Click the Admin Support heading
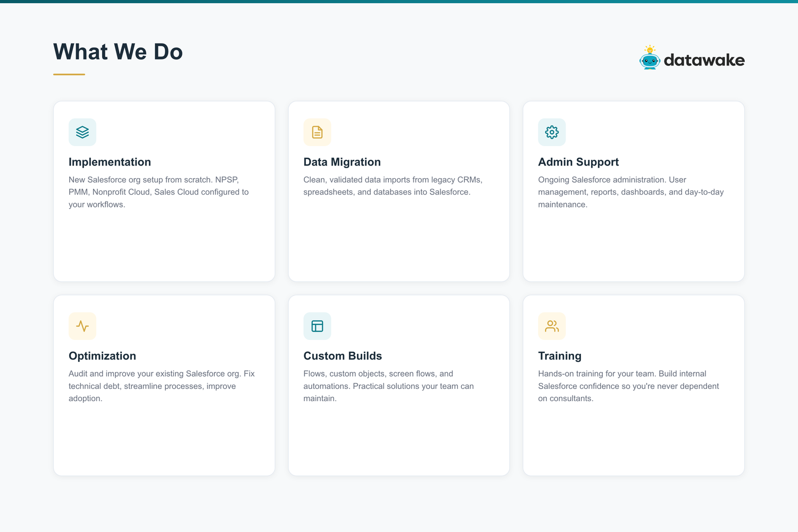798x532 pixels. click(x=578, y=162)
